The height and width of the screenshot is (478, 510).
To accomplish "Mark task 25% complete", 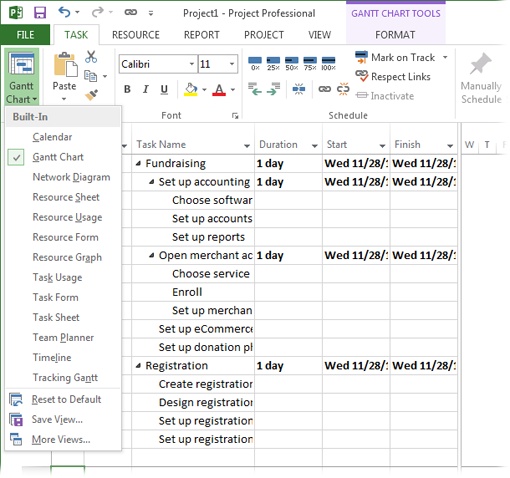I will point(273,63).
